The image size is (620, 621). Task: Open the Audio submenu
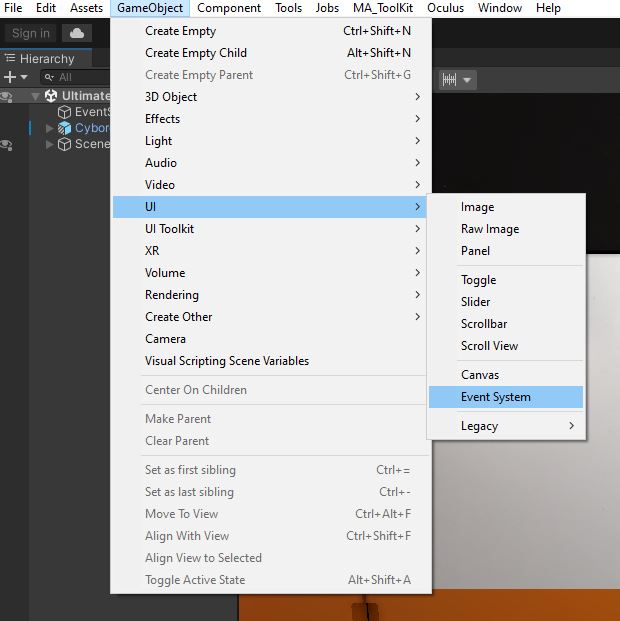pyautogui.click(x=270, y=163)
